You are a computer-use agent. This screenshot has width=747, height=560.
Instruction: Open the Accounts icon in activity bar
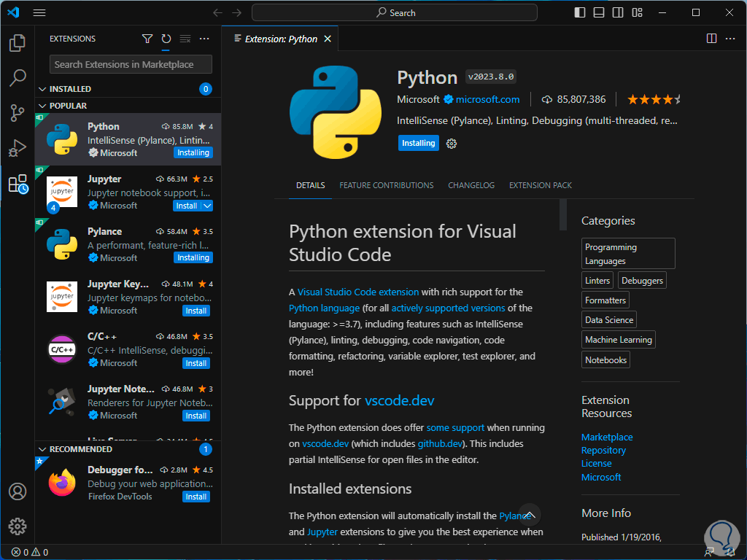(18, 491)
